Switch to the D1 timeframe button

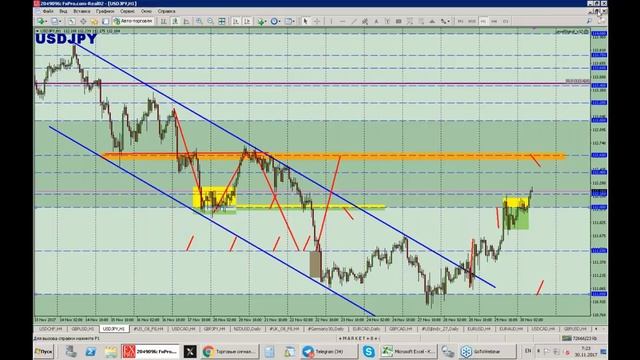(505, 21)
